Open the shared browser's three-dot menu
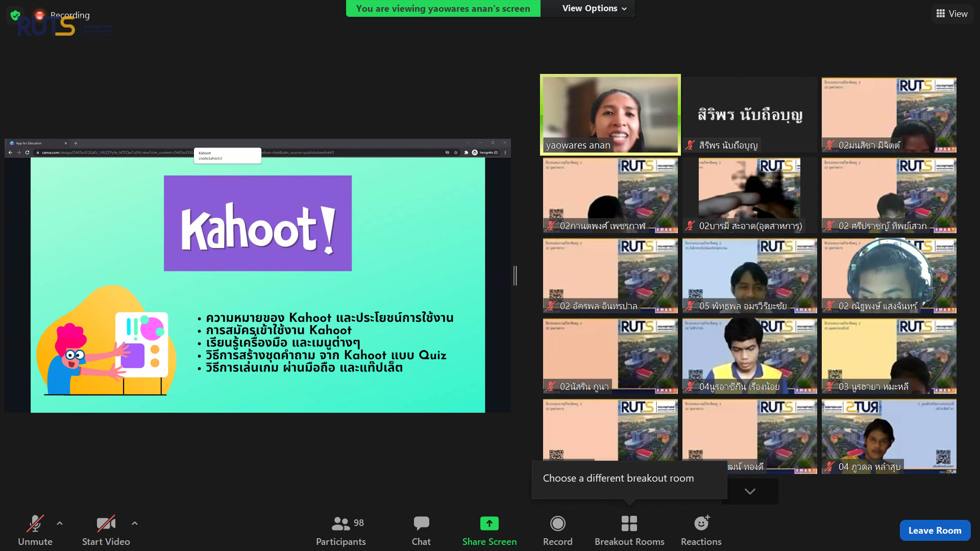980x551 pixels. pyautogui.click(x=505, y=153)
